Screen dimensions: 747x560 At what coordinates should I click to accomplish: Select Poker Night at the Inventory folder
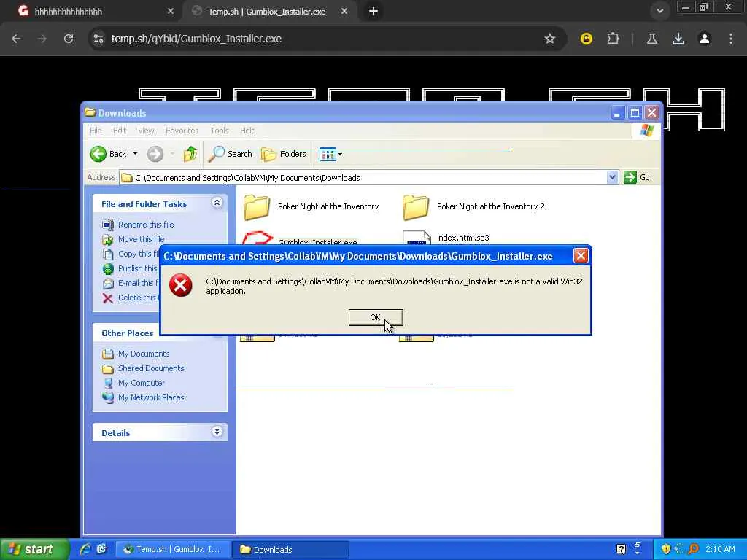pos(311,207)
